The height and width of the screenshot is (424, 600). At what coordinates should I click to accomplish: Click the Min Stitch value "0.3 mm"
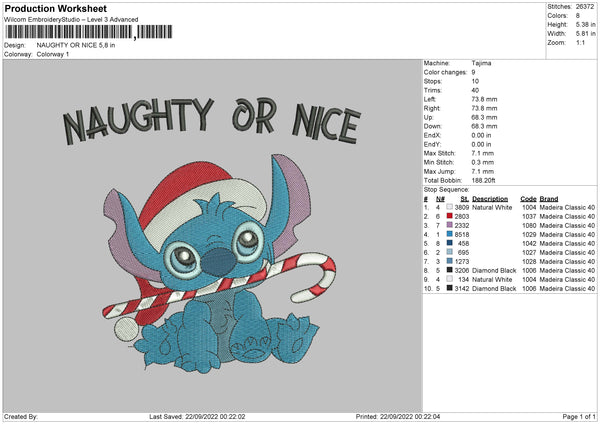pos(483,162)
